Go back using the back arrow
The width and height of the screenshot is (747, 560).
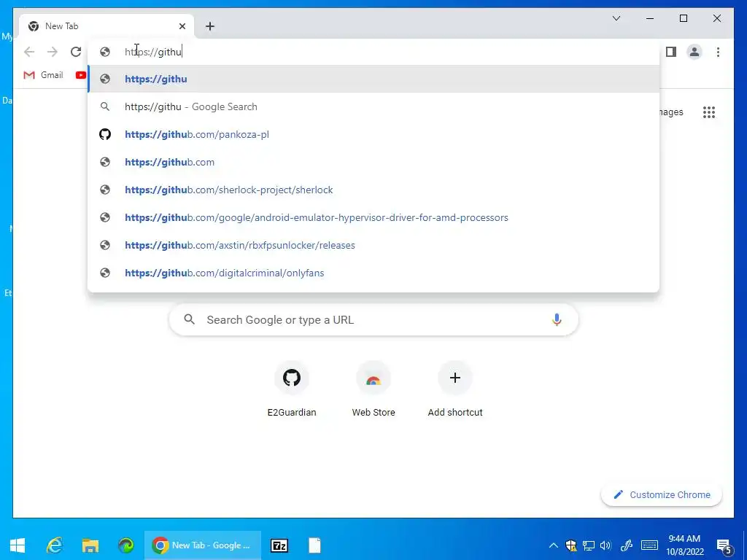coord(29,52)
